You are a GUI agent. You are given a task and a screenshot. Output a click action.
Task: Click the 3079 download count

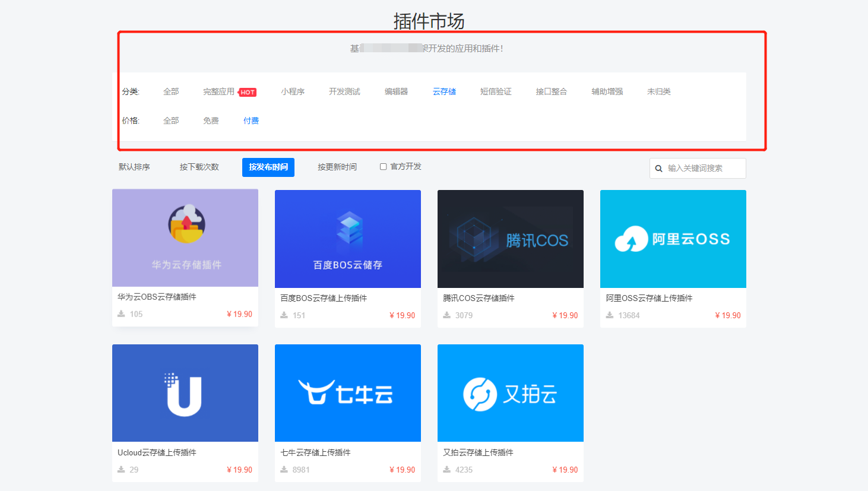pyautogui.click(x=464, y=315)
